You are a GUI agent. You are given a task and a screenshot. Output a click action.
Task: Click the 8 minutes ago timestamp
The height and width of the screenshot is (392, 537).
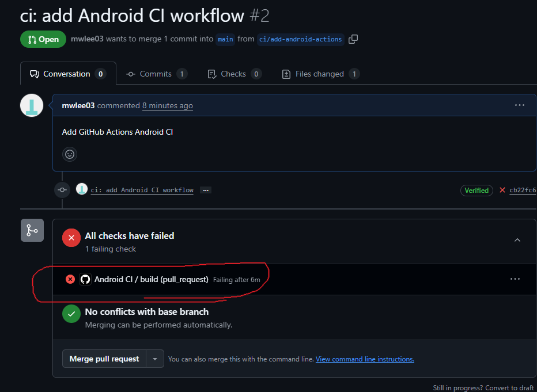click(168, 106)
